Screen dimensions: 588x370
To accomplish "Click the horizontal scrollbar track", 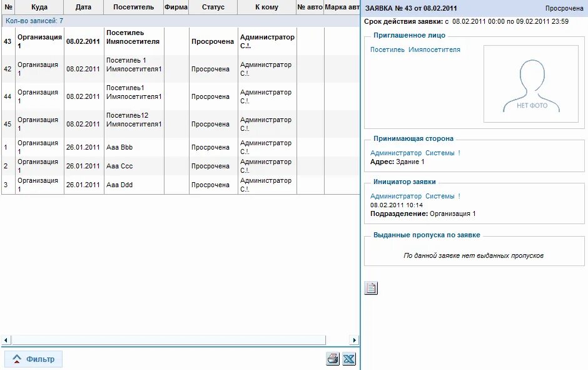I will pos(169,340).
